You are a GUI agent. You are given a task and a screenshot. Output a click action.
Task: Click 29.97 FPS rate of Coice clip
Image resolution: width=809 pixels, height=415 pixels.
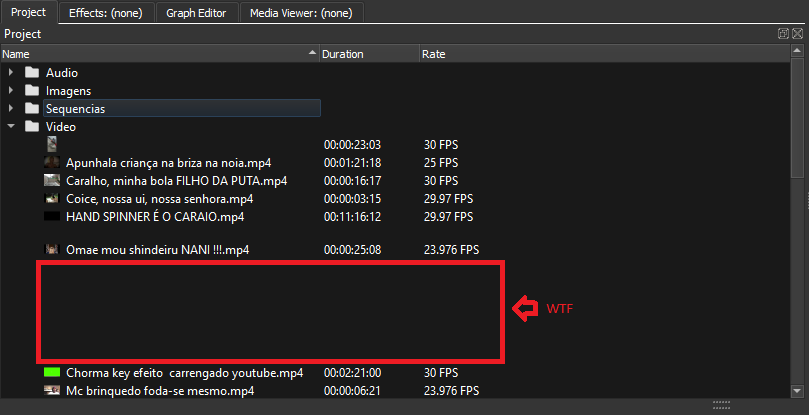tap(448, 199)
